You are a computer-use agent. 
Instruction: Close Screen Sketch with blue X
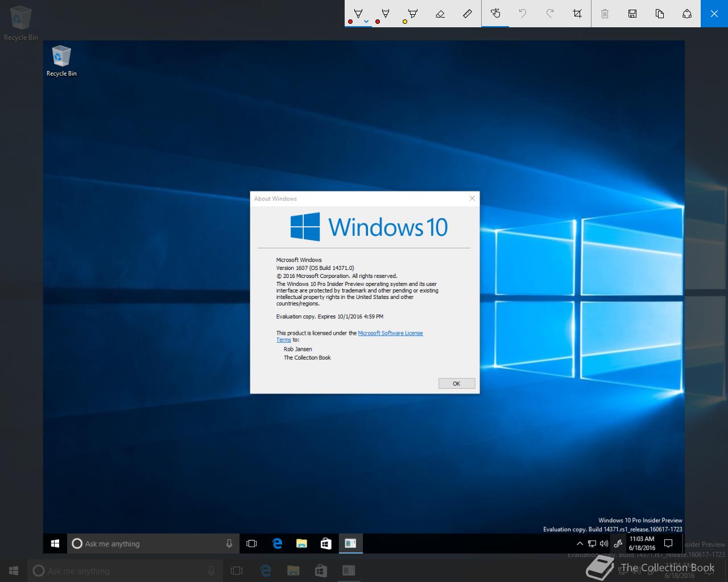pos(714,13)
